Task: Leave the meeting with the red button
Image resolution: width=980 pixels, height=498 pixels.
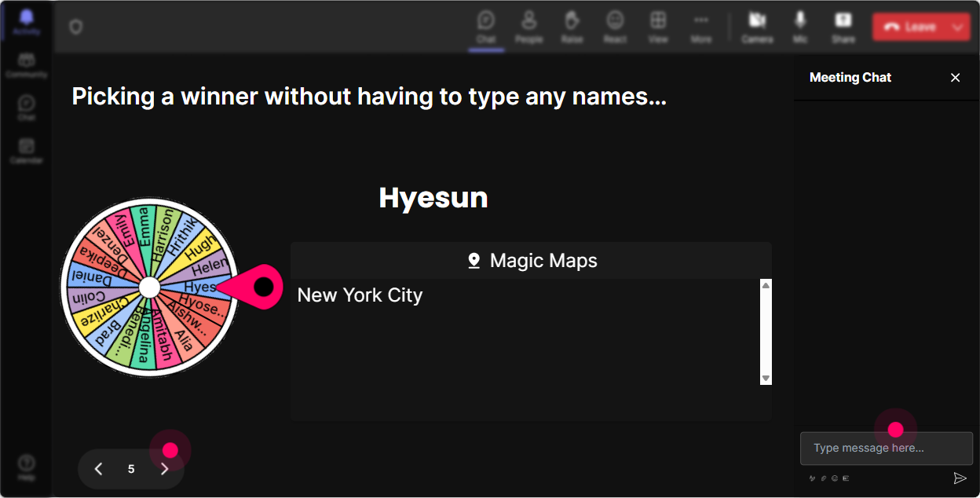Action: (x=909, y=27)
